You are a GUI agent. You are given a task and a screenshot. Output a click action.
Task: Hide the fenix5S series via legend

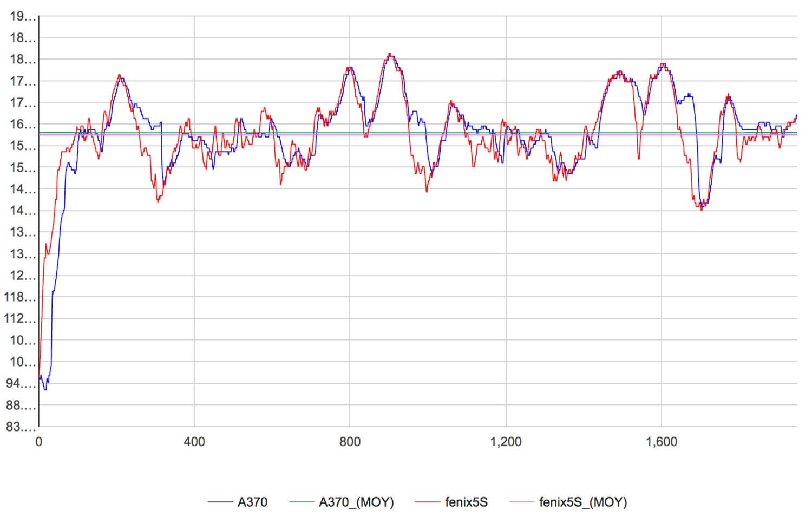tap(466, 502)
